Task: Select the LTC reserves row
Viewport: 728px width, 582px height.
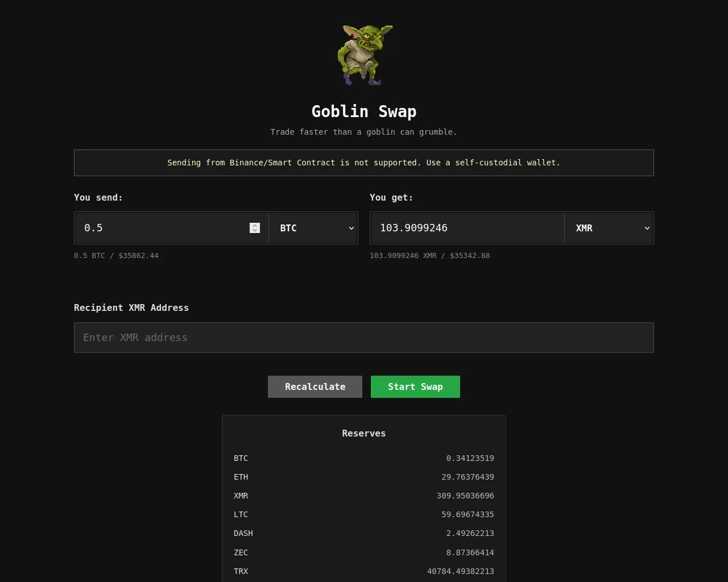Action: pyautogui.click(x=364, y=514)
